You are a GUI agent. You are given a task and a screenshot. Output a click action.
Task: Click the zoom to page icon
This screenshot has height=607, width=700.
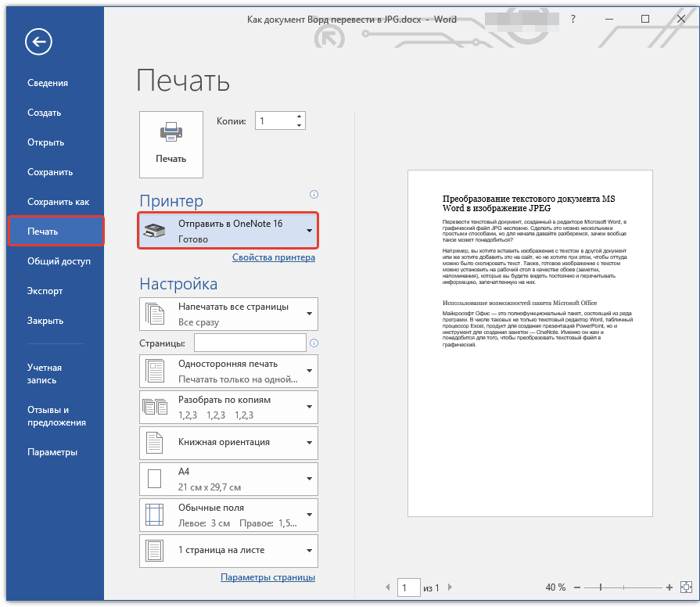tap(686, 587)
